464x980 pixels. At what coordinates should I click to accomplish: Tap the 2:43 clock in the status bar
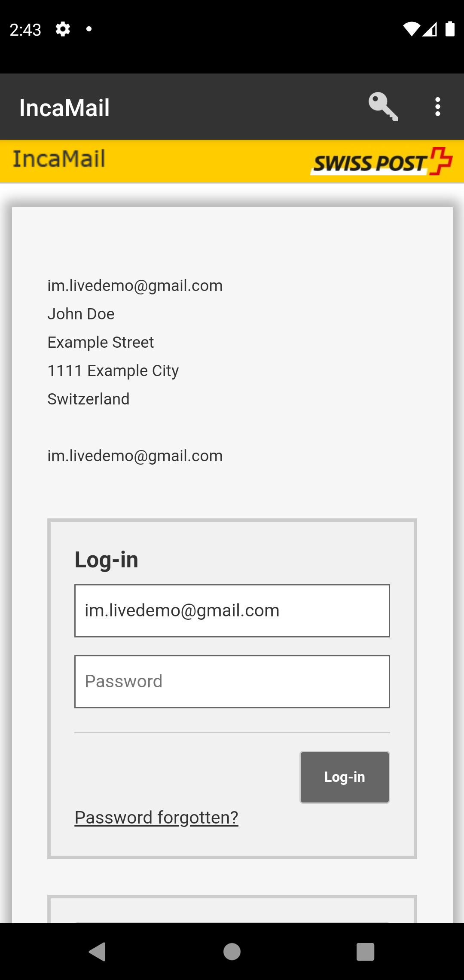click(x=25, y=30)
